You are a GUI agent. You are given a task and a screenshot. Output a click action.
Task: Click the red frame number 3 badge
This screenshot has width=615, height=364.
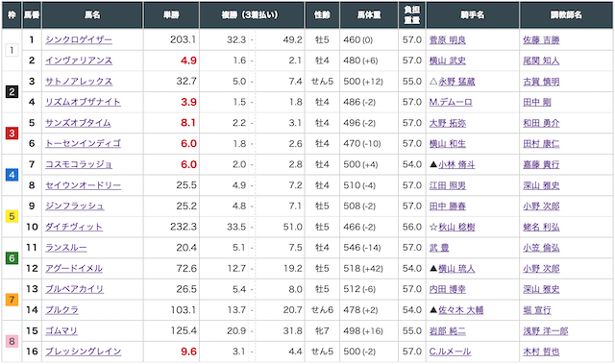click(x=12, y=133)
